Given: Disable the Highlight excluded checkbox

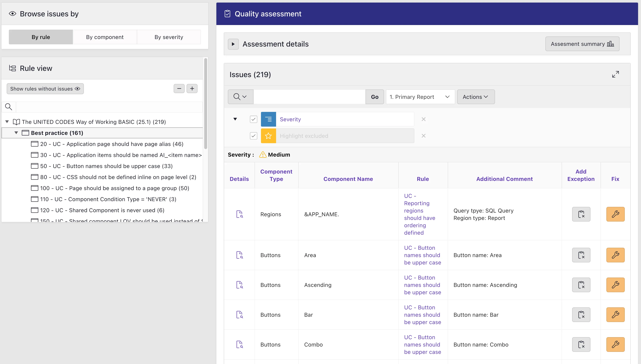Looking at the screenshot, I should (x=253, y=136).
